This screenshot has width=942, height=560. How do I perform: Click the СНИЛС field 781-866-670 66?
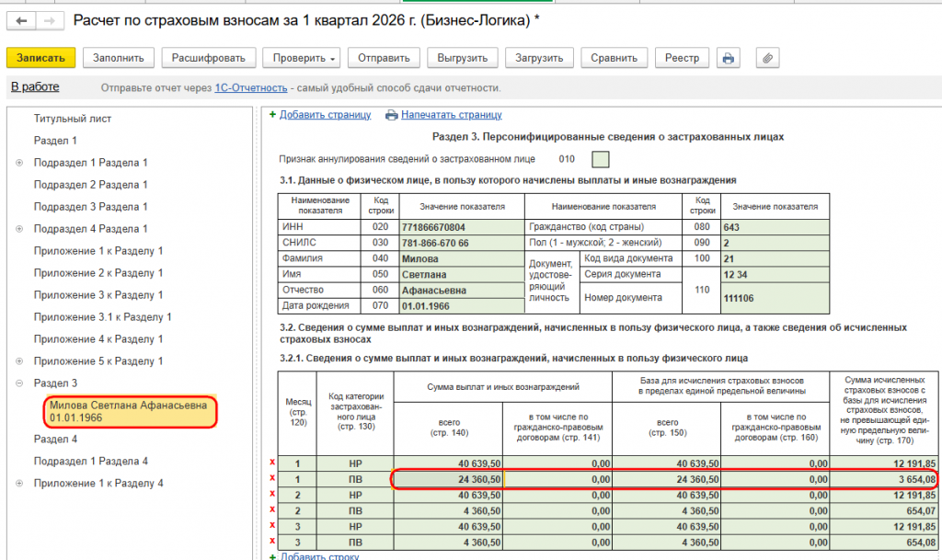(x=462, y=243)
